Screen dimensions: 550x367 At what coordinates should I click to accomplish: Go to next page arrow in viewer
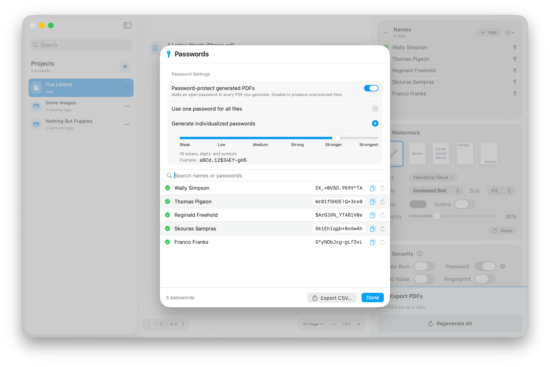pyautogui.click(x=183, y=324)
